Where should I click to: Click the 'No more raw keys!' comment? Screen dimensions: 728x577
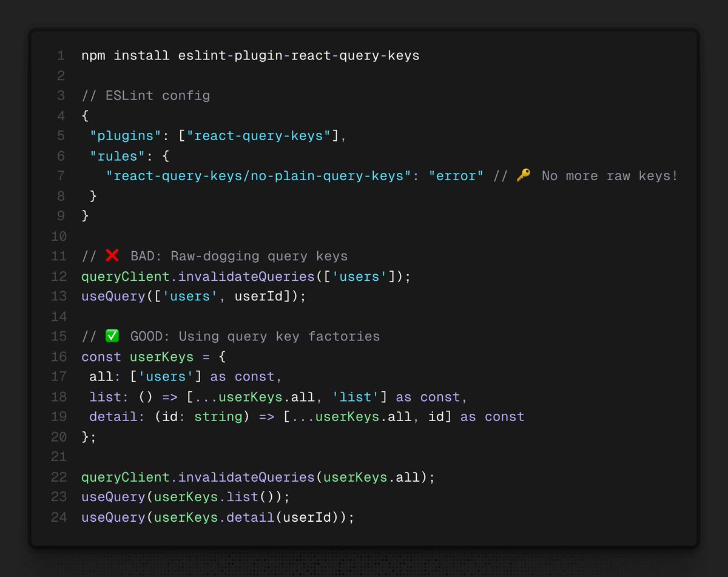[x=610, y=176]
